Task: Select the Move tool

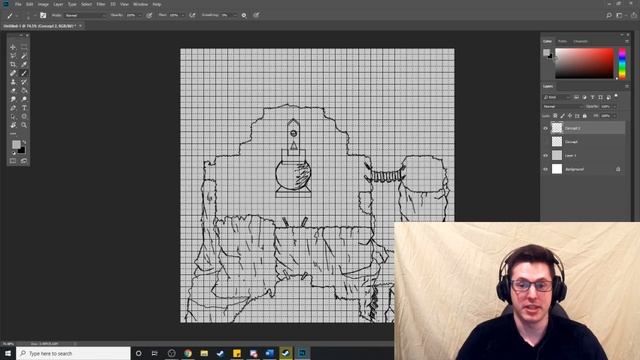Action: pos(13,47)
